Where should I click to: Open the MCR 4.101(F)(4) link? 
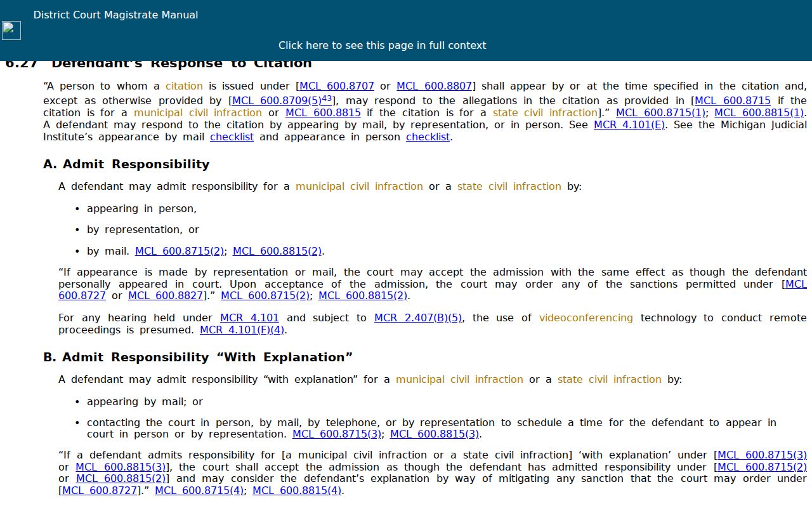[x=242, y=330]
